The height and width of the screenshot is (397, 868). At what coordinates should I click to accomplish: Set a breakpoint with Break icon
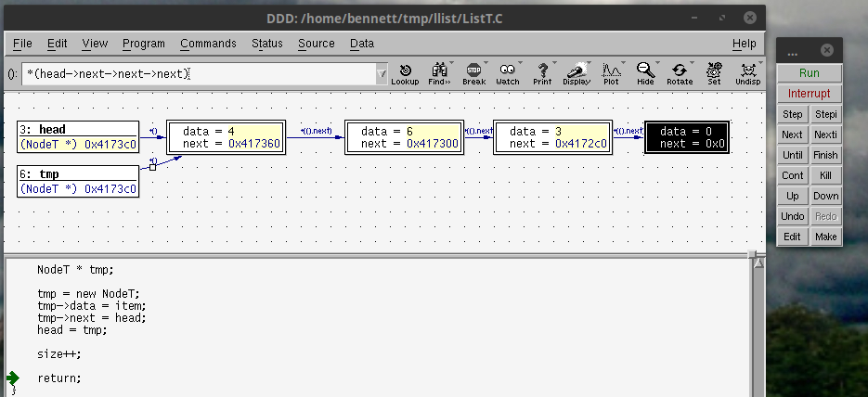pos(473,73)
